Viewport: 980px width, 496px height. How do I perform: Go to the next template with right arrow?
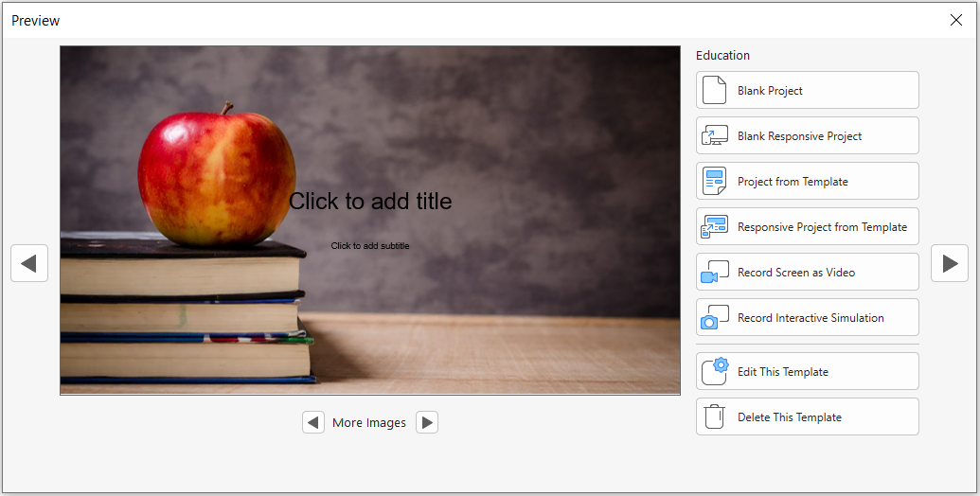pyautogui.click(x=950, y=263)
